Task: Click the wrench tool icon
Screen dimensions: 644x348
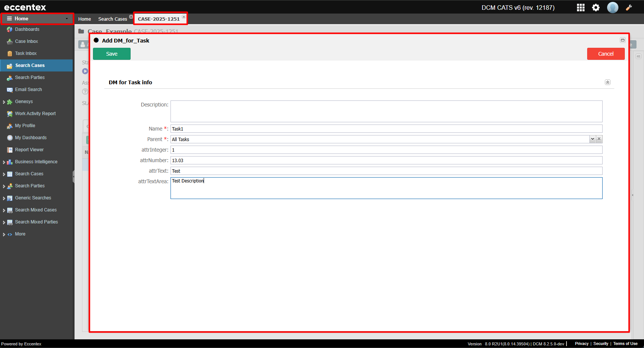Action: coord(629,8)
